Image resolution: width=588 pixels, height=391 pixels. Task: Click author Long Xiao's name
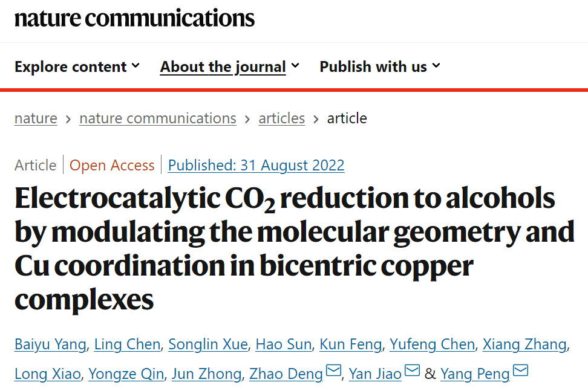click(x=47, y=374)
